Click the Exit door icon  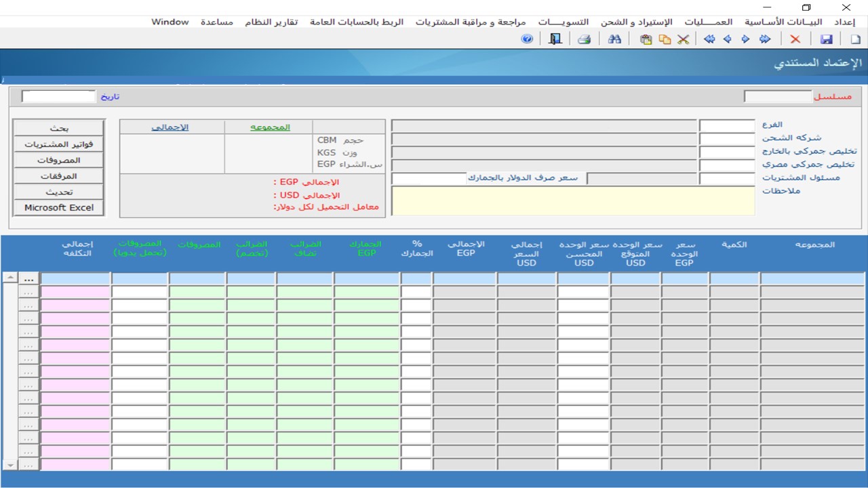[555, 39]
